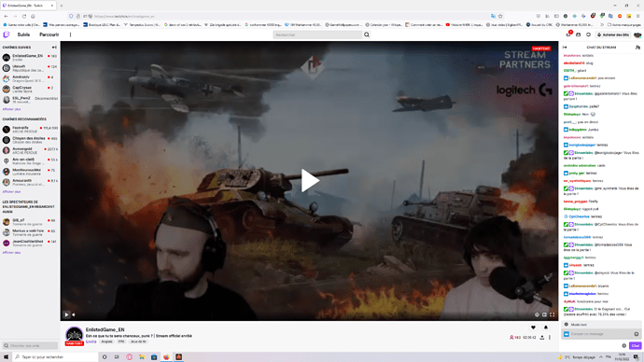Open the chat community users list icon

(x=637, y=48)
